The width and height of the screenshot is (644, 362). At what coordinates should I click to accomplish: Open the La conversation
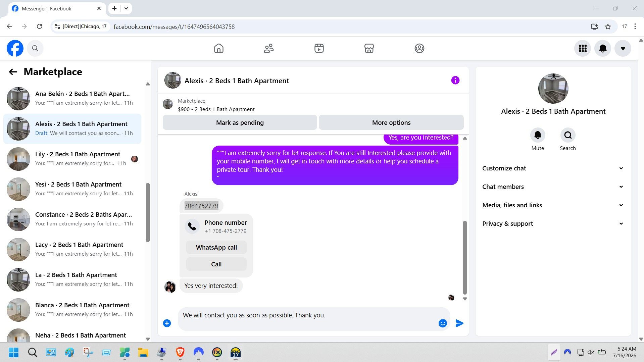(x=72, y=280)
